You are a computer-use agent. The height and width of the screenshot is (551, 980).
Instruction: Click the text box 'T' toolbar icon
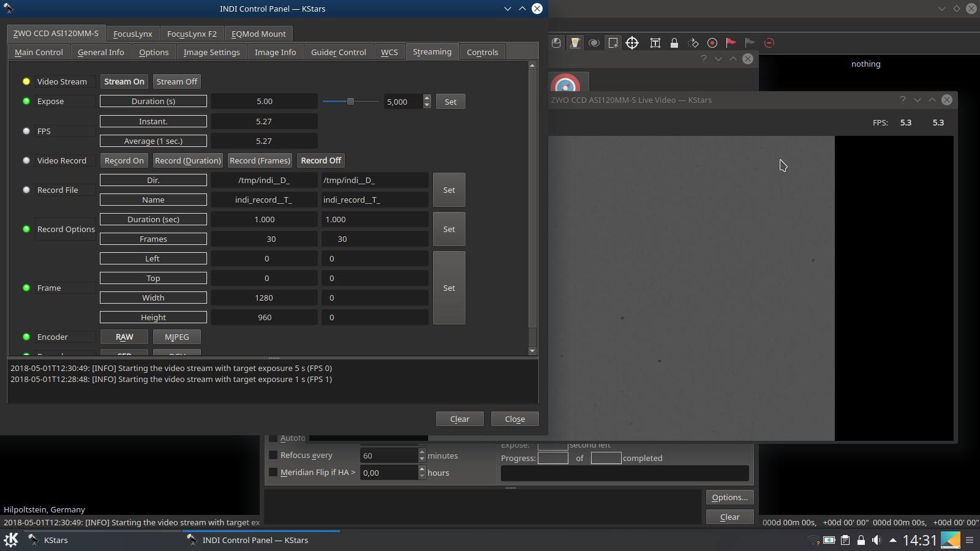pyautogui.click(x=655, y=43)
